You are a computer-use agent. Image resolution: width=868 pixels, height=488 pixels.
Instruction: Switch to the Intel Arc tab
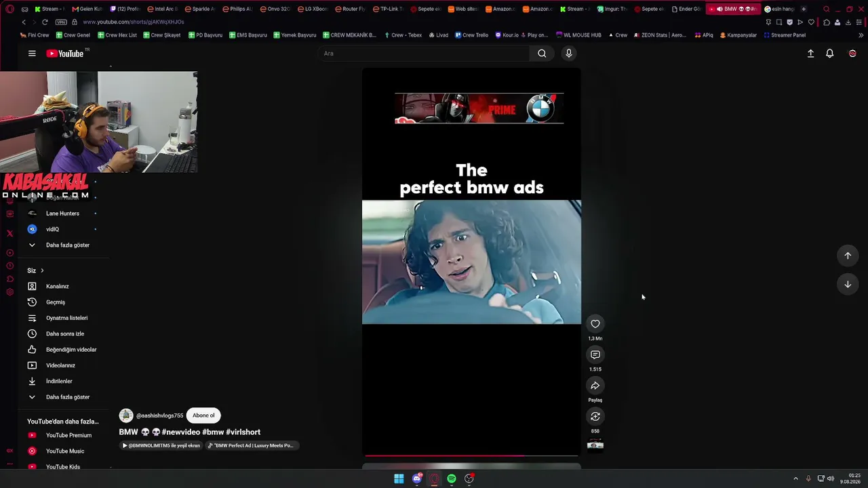click(162, 9)
